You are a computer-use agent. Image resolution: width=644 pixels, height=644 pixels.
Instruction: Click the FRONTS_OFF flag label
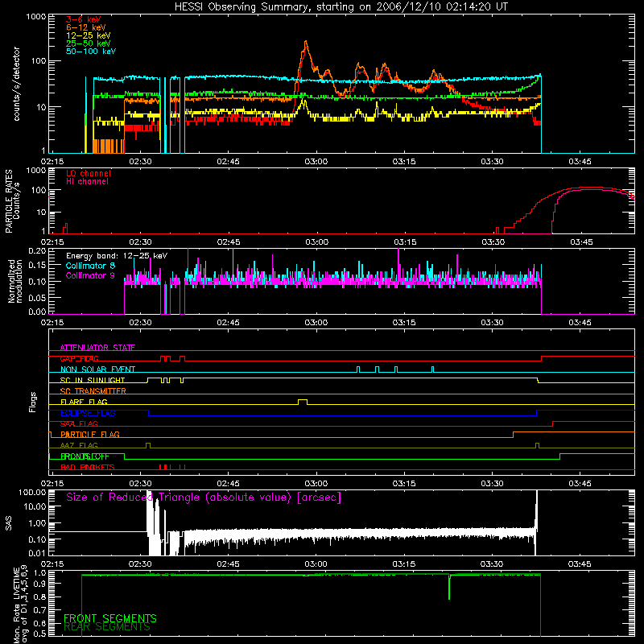pyautogui.click(x=85, y=456)
